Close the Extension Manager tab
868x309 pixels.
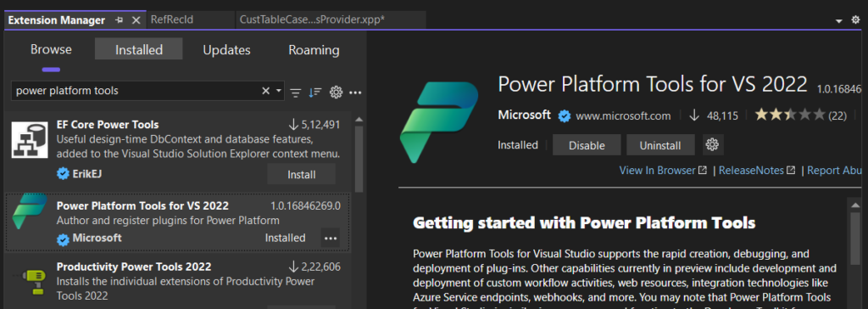(136, 20)
